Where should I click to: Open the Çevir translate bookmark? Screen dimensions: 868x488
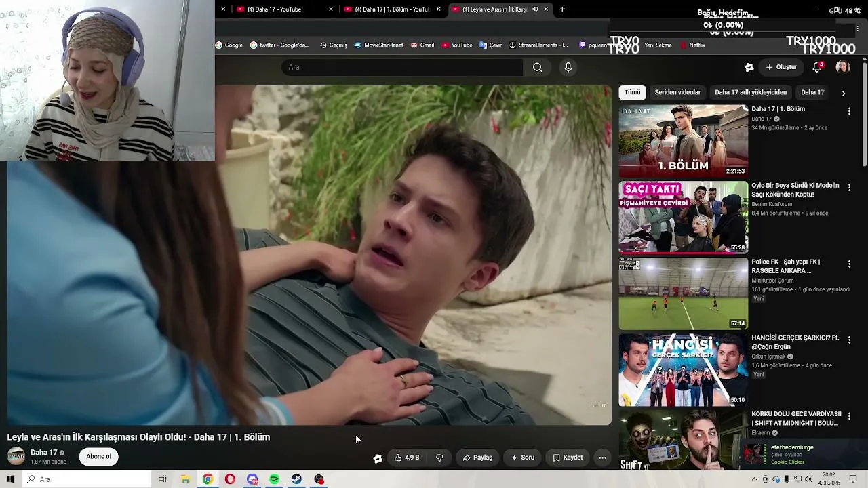[491, 45]
